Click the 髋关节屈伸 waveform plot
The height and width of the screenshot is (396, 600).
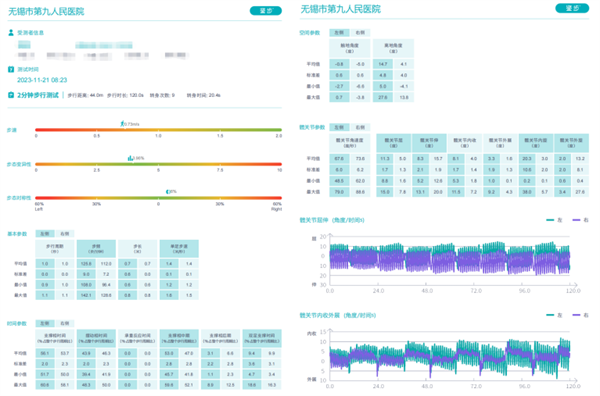(x=450, y=258)
